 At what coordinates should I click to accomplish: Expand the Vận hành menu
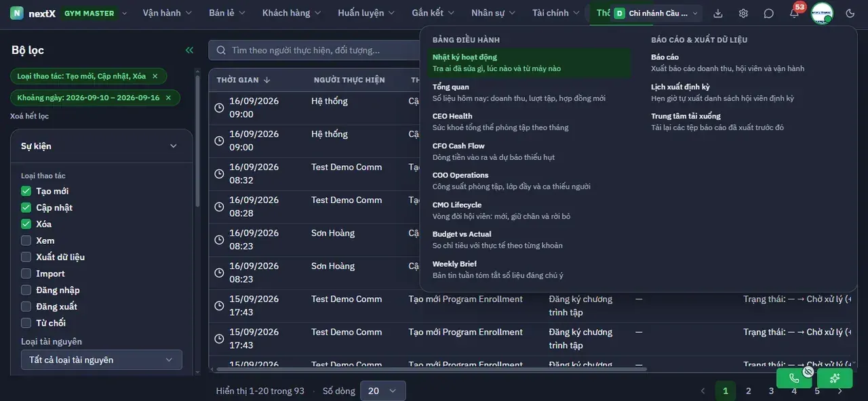[167, 13]
